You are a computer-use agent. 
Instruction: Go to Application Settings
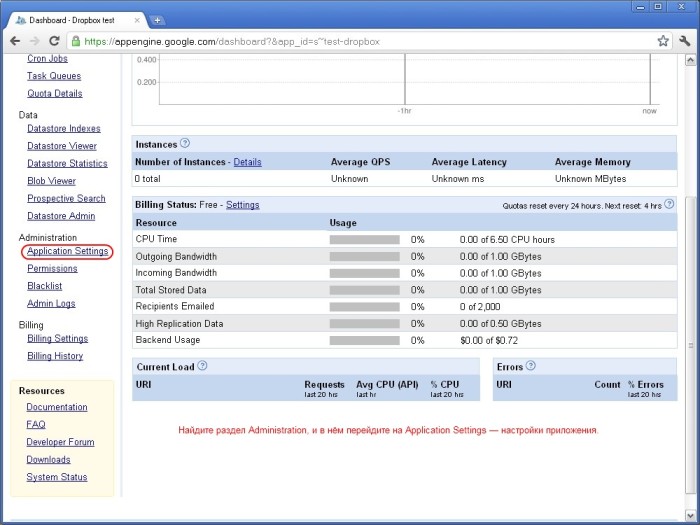click(68, 251)
